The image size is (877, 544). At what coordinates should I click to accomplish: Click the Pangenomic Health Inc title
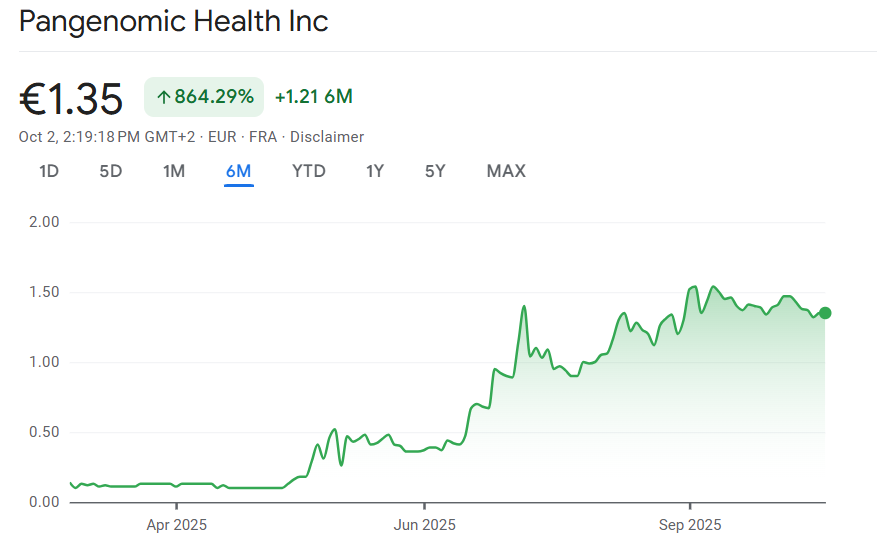174,22
